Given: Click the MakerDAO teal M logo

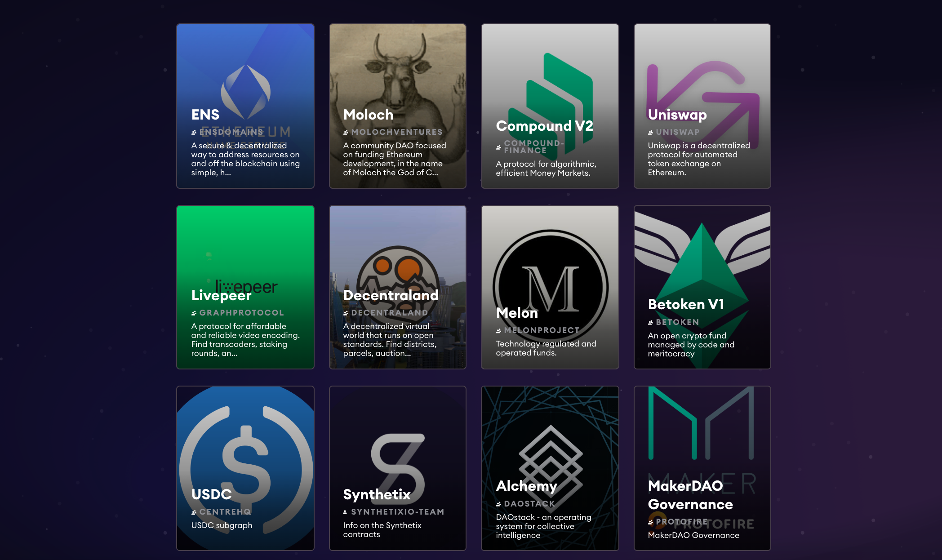Looking at the screenshot, I should [x=701, y=422].
